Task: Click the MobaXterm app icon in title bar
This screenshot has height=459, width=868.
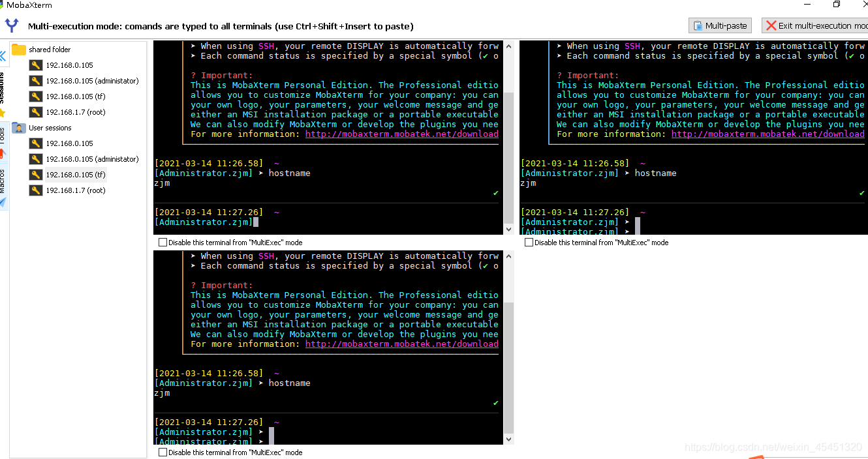Action: click(2, 5)
